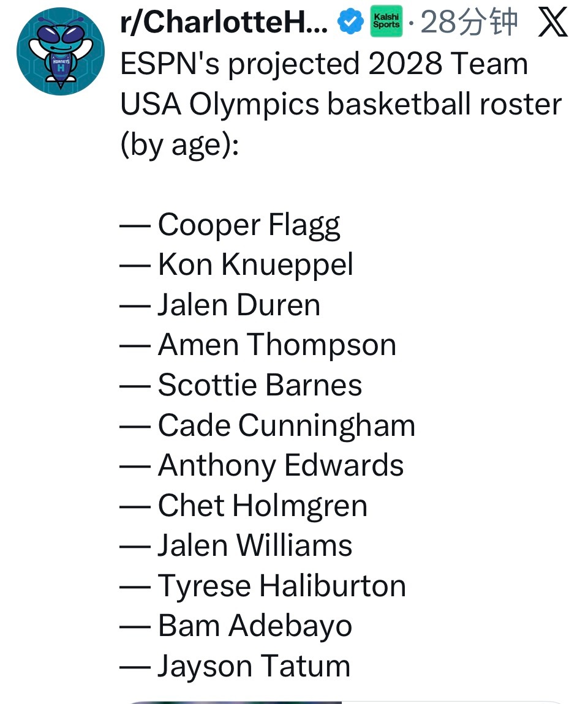Click the ESPN's projected 2028 Team headline text
The height and width of the screenshot is (704, 588).
(x=324, y=64)
